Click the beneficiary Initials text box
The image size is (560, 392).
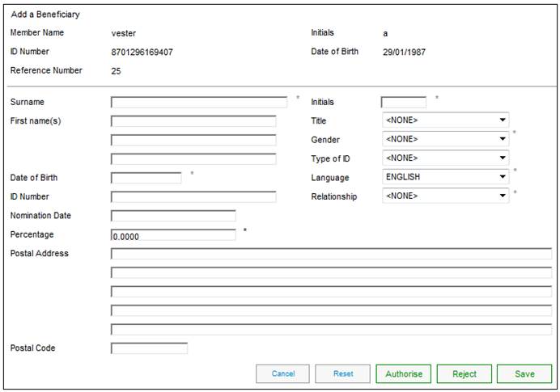pos(403,103)
